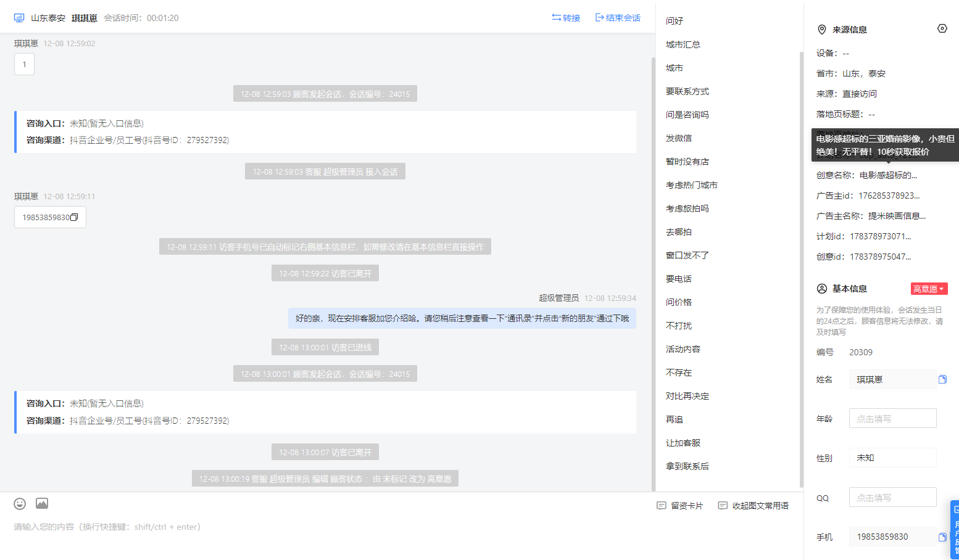Click the agent reply starting 好的亲
This screenshot has width=959, height=560.
tap(462, 318)
